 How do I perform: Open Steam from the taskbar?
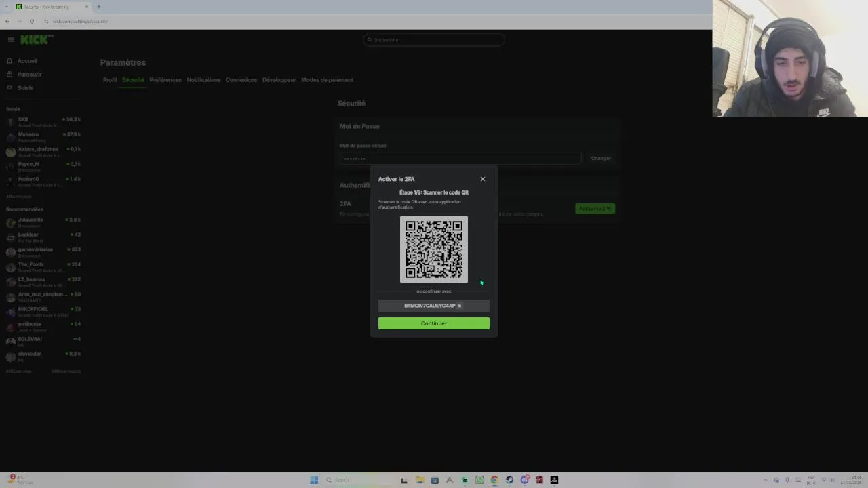pyautogui.click(x=509, y=480)
